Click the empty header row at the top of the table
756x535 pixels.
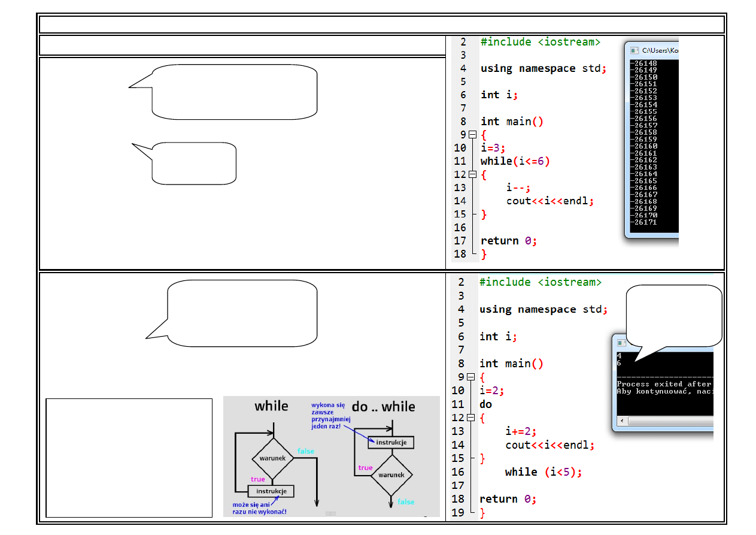pos(381,25)
